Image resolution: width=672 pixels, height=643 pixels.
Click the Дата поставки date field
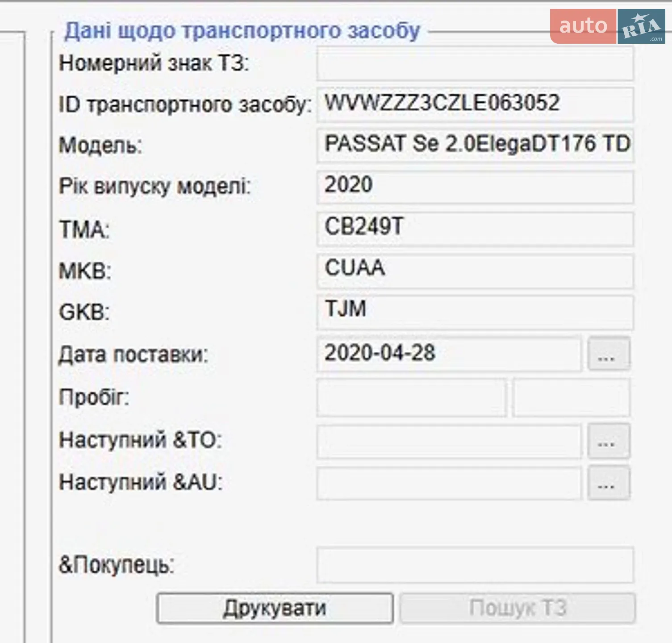click(x=449, y=354)
